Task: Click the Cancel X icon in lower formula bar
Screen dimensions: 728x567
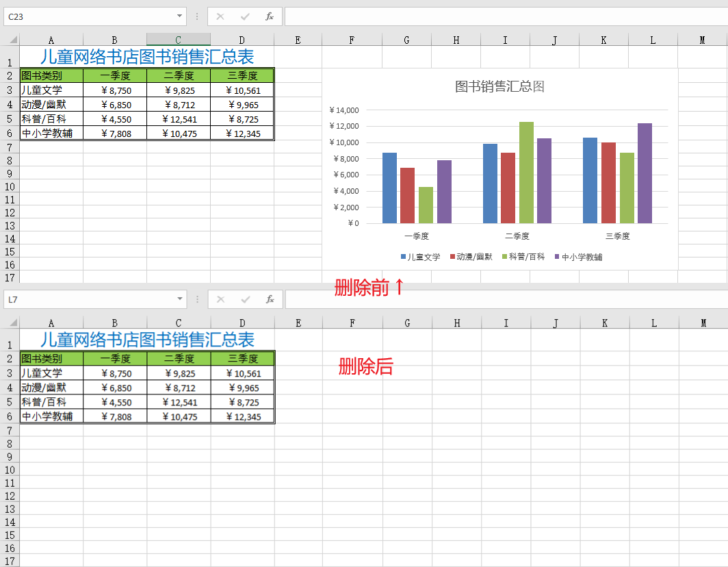Action: click(220, 299)
